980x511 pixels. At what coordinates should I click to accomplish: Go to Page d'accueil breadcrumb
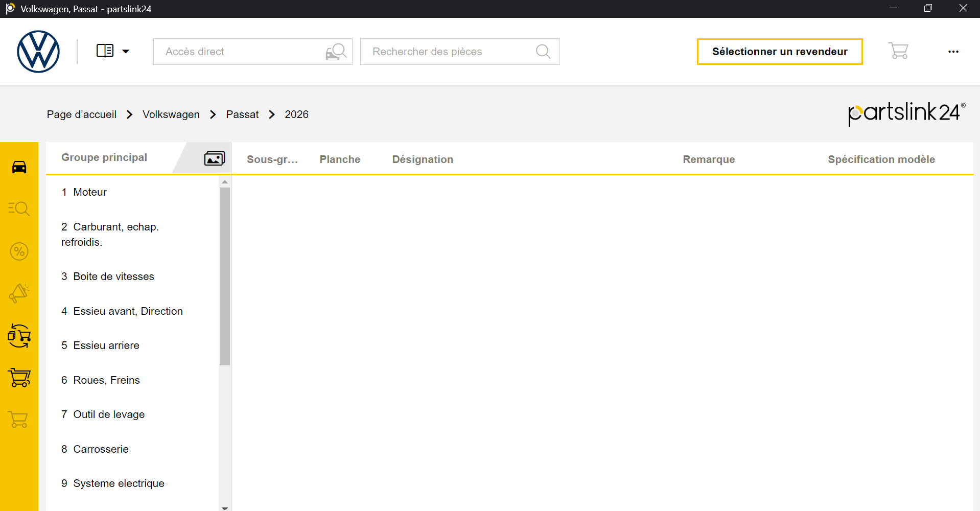[x=82, y=114]
